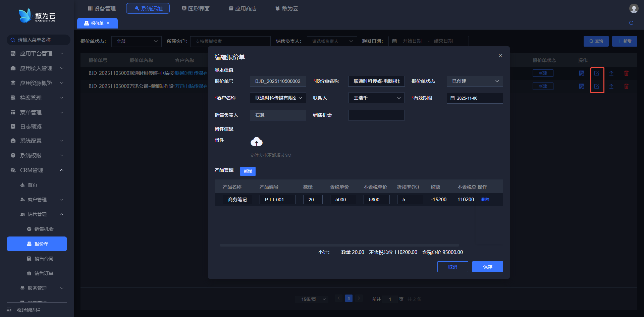Image resolution: width=644 pixels, height=317 pixels.
Task: Click the refresh icon at top right
Action: click(631, 23)
